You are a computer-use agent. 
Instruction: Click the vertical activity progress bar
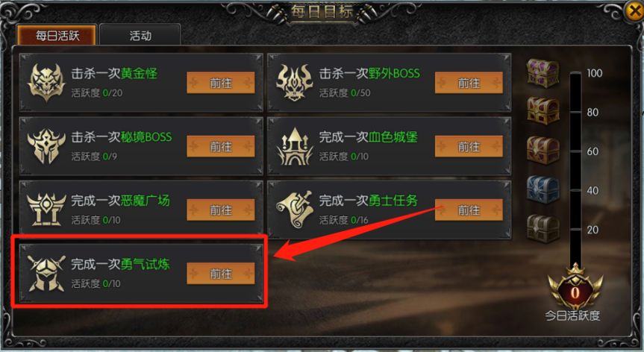(x=575, y=169)
